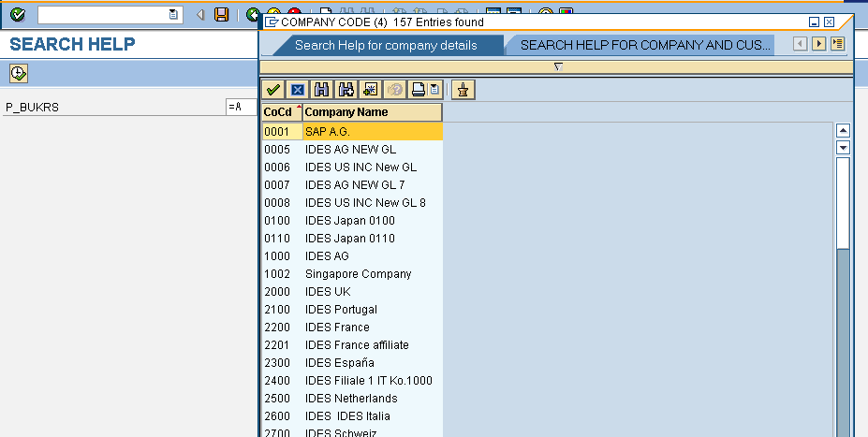Open the tab list menu icon
Viewport: 868px width, 437px height.
[837, 44]
